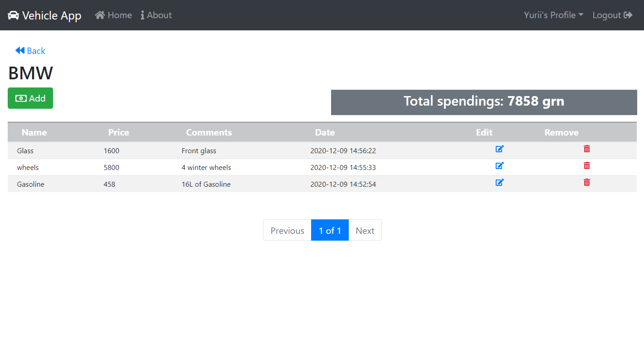Screen dimensions: 644x339
Task: Click the Price column header
Action: pyautogui.click(x=119, y=132)
